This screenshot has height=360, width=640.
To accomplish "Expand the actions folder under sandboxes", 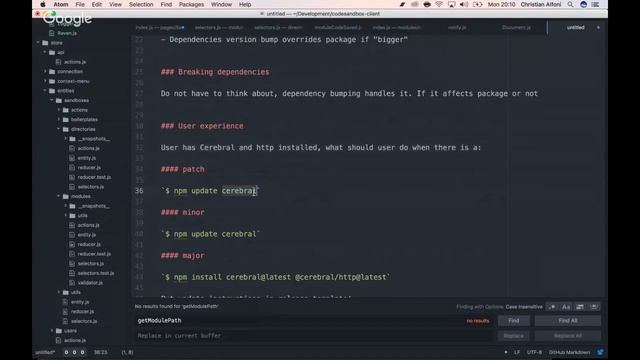I will click(59, 110).
